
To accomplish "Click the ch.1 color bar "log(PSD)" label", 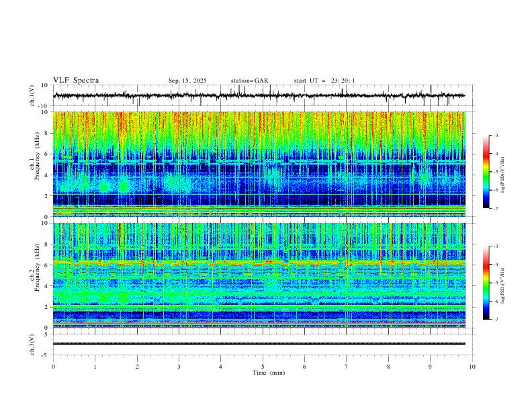I will pos(503,175).
